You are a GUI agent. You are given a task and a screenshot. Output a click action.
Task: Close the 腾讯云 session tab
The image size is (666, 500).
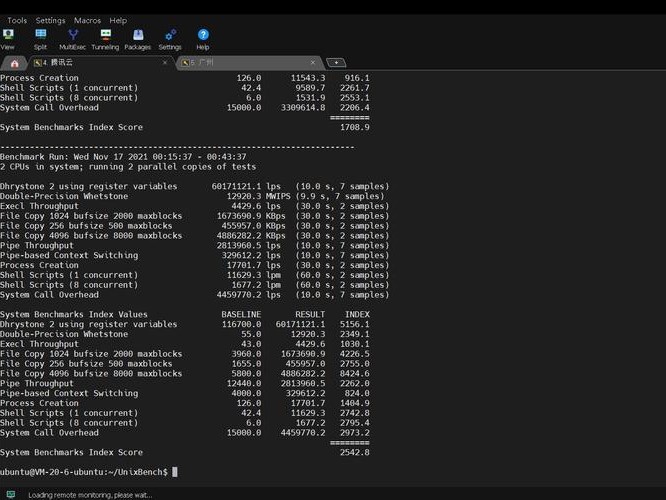(165, 62)
